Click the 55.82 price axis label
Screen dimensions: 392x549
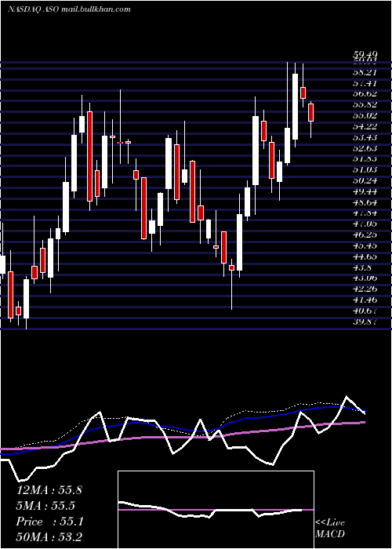365,104
